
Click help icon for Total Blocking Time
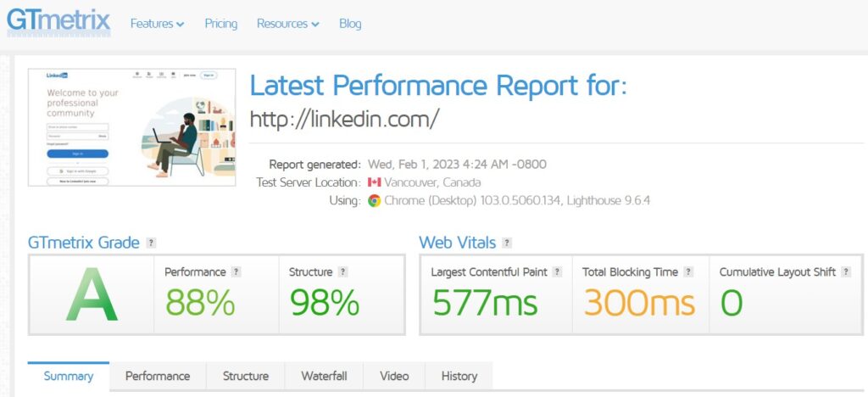point(689,272)
